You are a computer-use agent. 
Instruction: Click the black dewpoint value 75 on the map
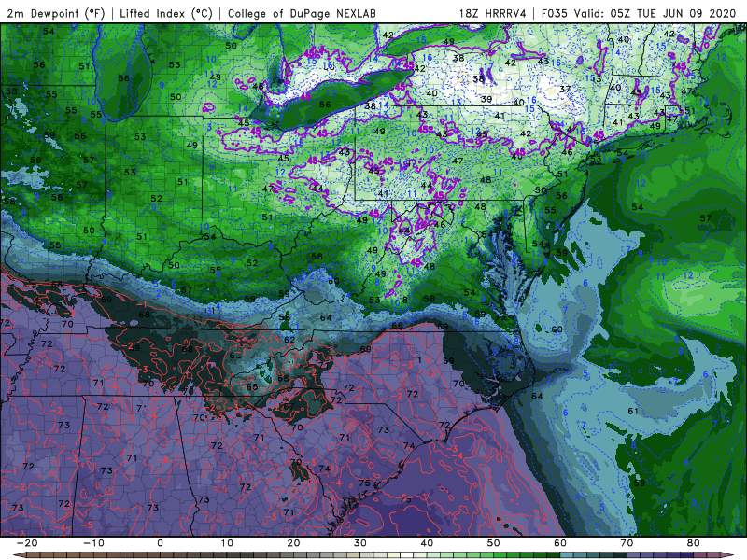pos(364,483)
